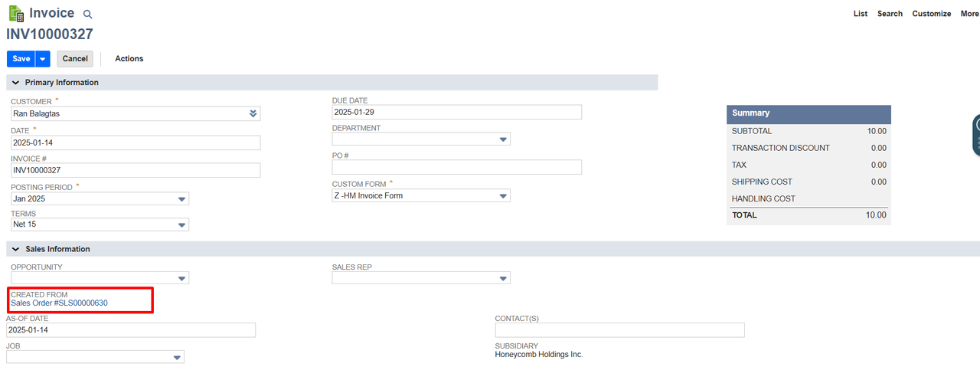Click the Save button

[x=21, y=59]
